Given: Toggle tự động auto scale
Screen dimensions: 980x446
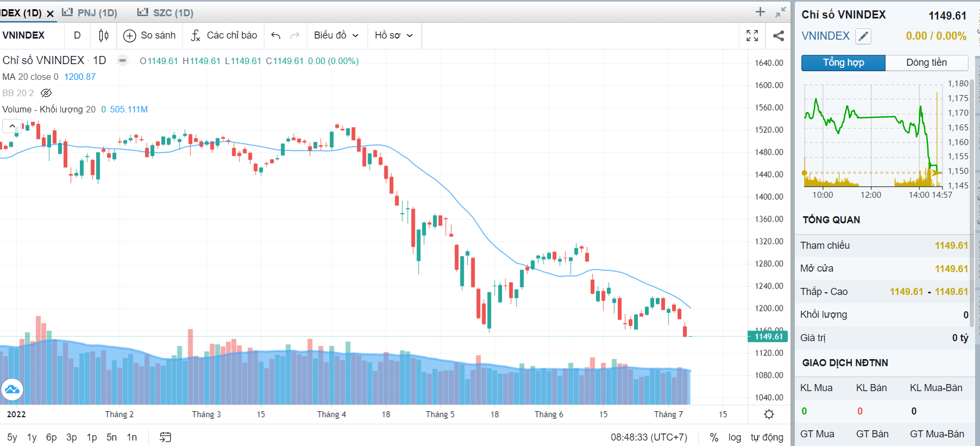Looking at the screenshot, I should [x=767, y=437].
